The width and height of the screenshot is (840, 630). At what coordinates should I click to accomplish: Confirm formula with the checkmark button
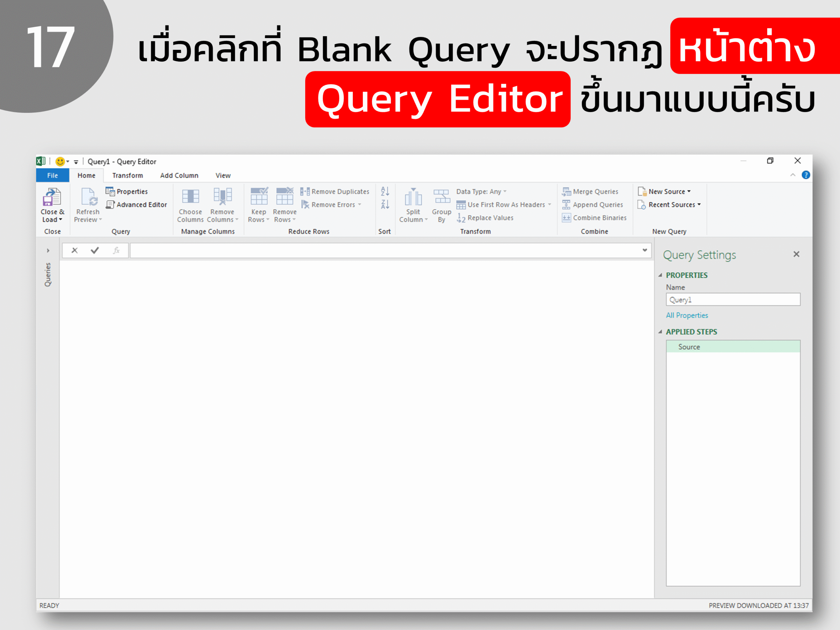tap(94, 250)
